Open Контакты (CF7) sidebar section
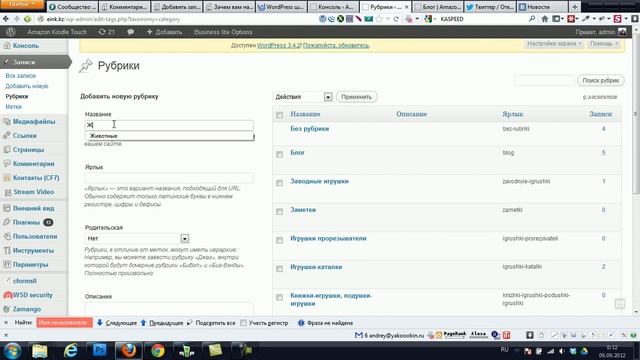This screenshot has height=360, width=640. 36,178
